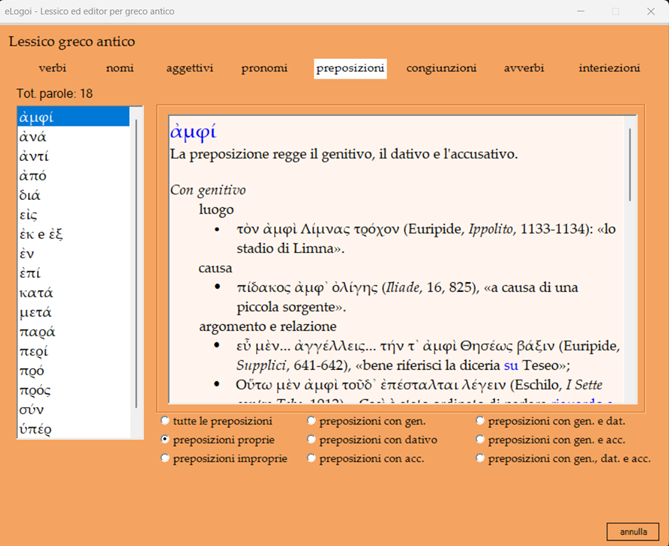Click the annulla button
This screenshot has width=669, height=546.
click(632, 532)
